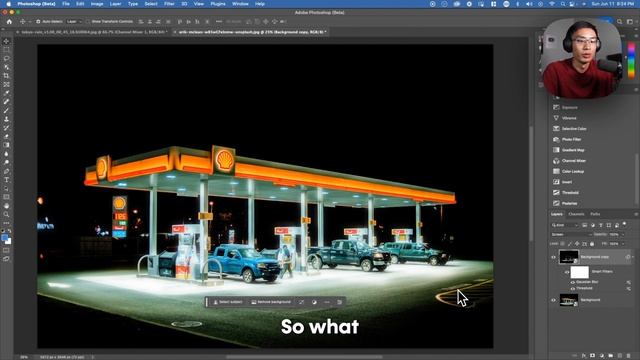The image size is (640, 360).
Task: Click the foreground color swatch
Action: click(4, 238)
